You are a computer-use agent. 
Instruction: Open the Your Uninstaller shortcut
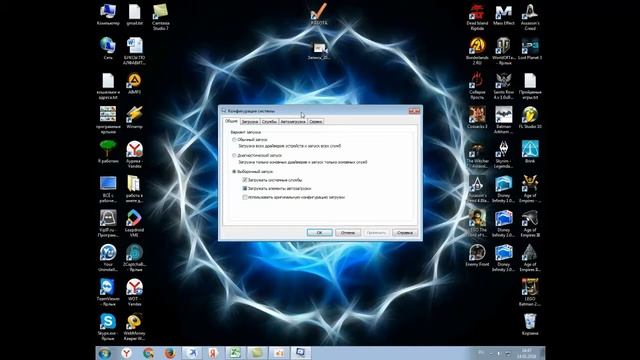point(108,258)
